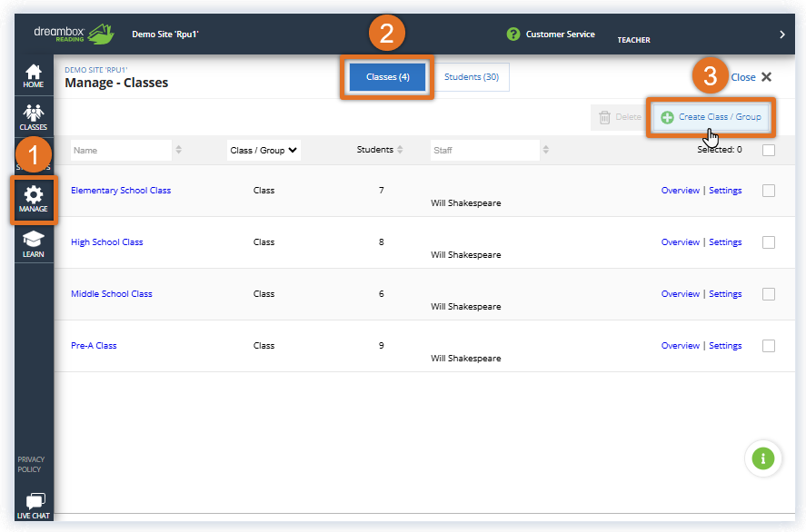
Task: Click the Create Class / Group button
Action: click(711, 117)
